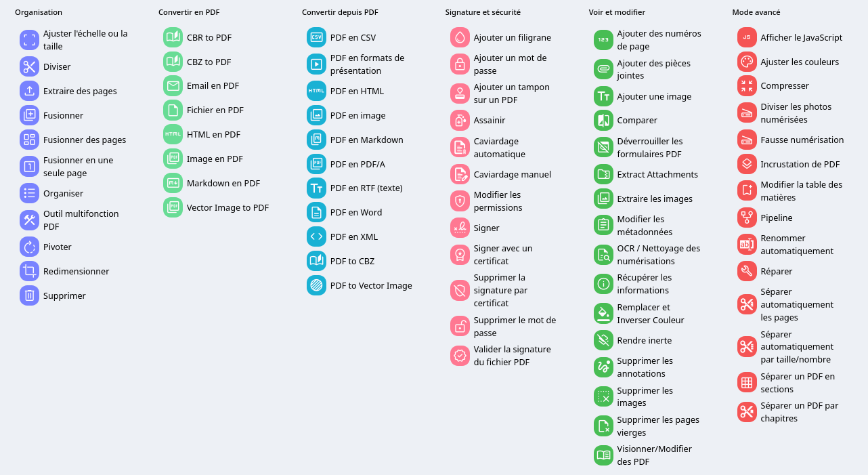Select the Fusionner merge icon
This screenshot has height=475, width=868.
(29, 115)
